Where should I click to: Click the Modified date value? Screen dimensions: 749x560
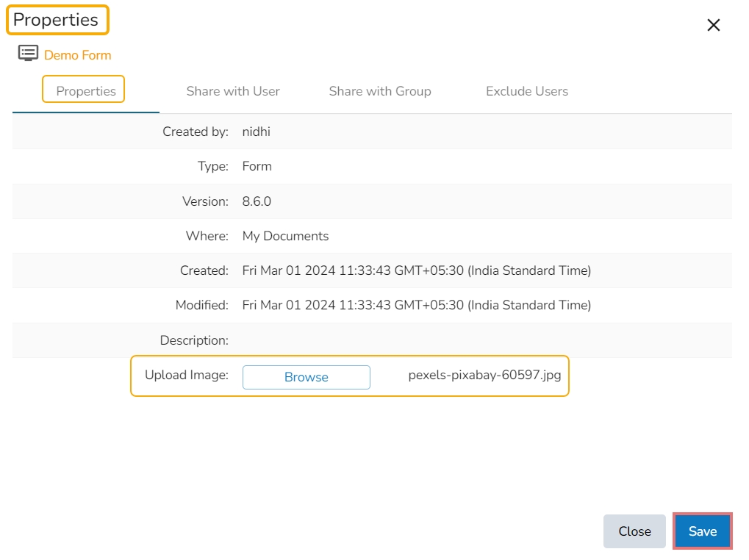coord(416,305)
